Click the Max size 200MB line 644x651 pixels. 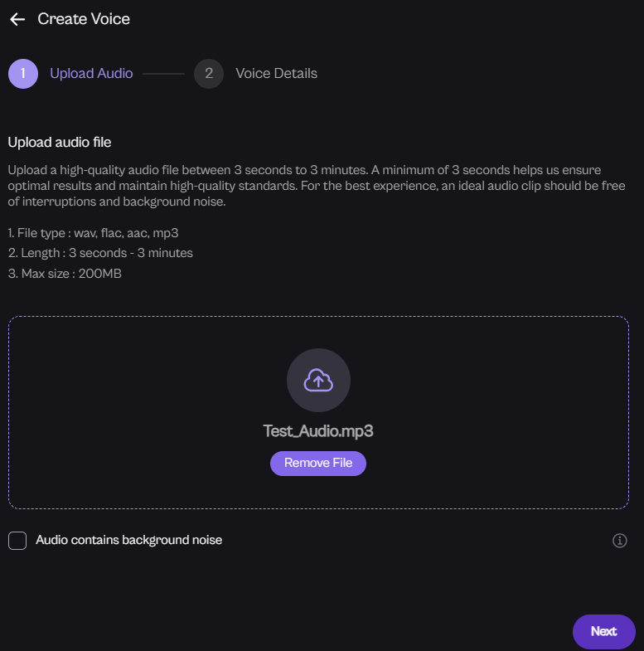pyautogui.click(x=65, y=273)
